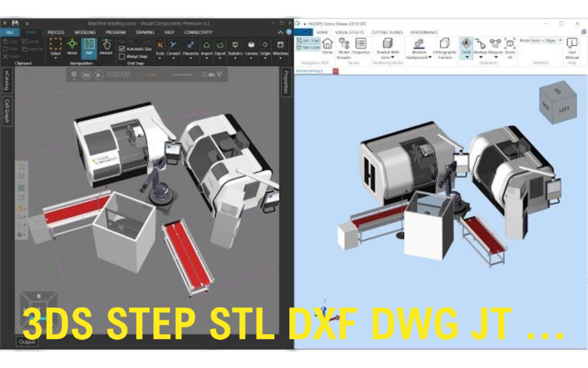This screenshot has height=368, width=588.
Task: Click the Hierarchy icon
Action: coord(190,45)
